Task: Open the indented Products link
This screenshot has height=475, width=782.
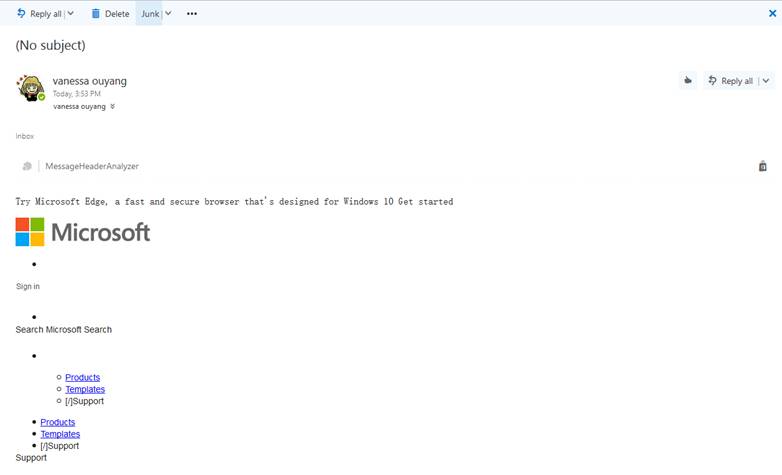Action: [x=82, y=378]
